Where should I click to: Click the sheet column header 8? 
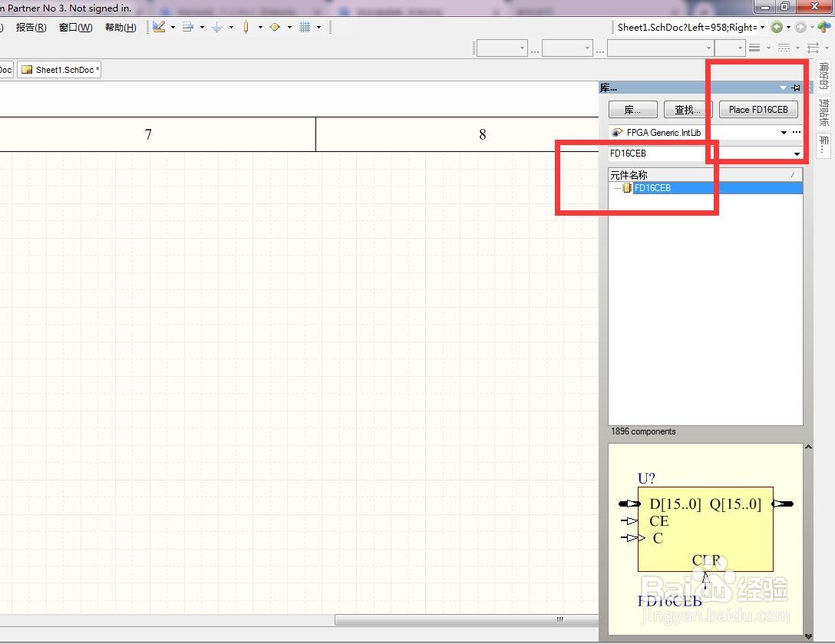(x=483, y=134)
